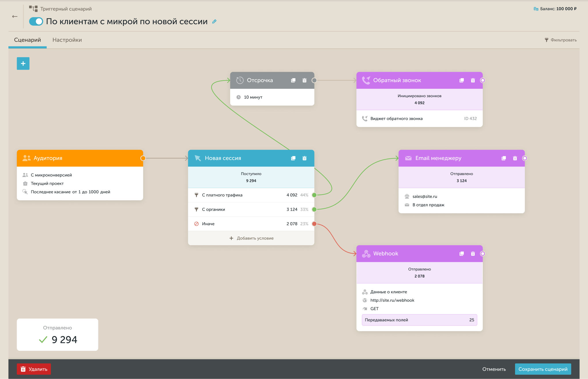The image size is (588, 379).
Task: Select the С платного трафика condition row
Action: pos(251,195)
